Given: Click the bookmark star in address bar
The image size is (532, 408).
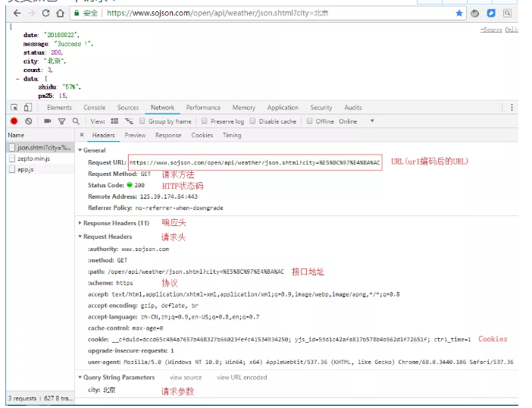Looking at the screenshot, I should [459, 13].
